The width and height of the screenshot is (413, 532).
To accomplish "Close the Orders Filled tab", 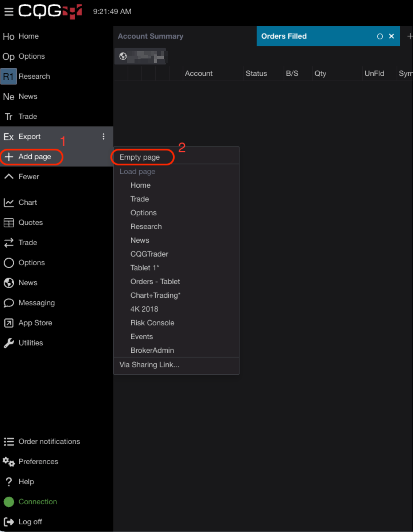I will click(x=391, y=36).
